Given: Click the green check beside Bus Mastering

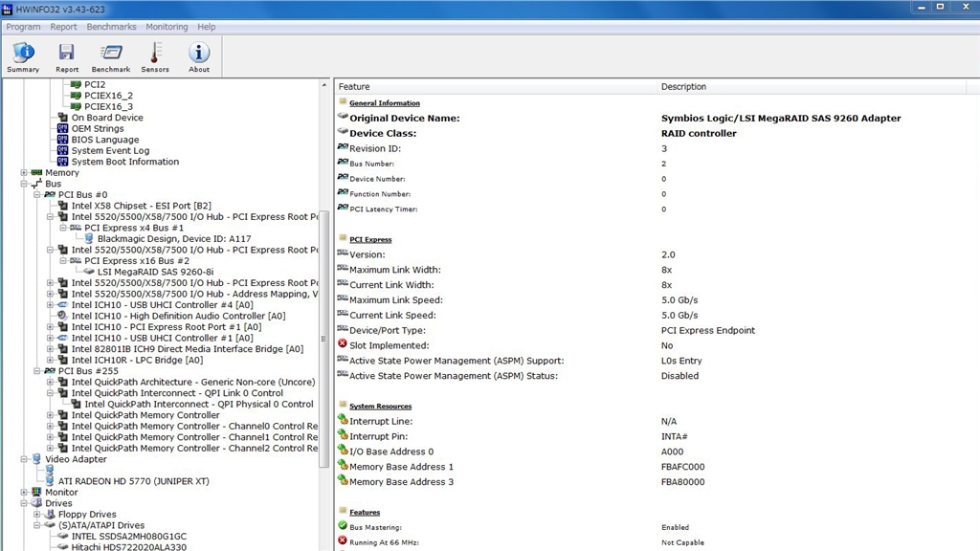Looking at the screenshot, I should coord(343,526).
